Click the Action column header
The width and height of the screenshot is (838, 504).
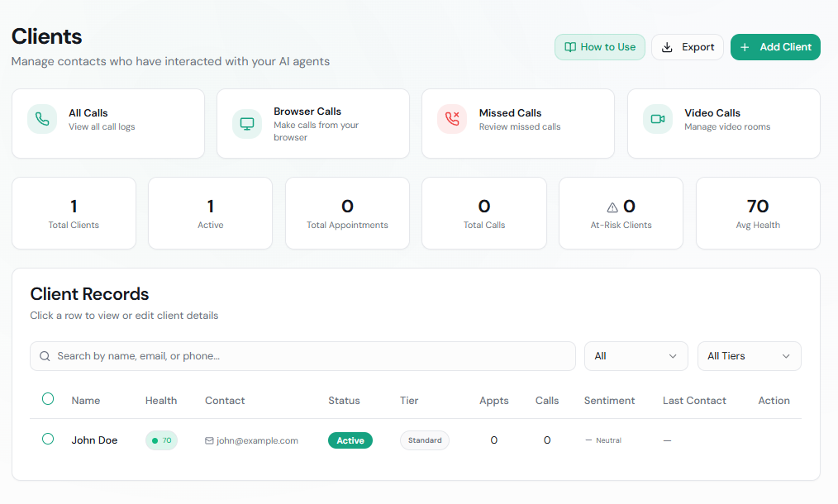point(774,401)
